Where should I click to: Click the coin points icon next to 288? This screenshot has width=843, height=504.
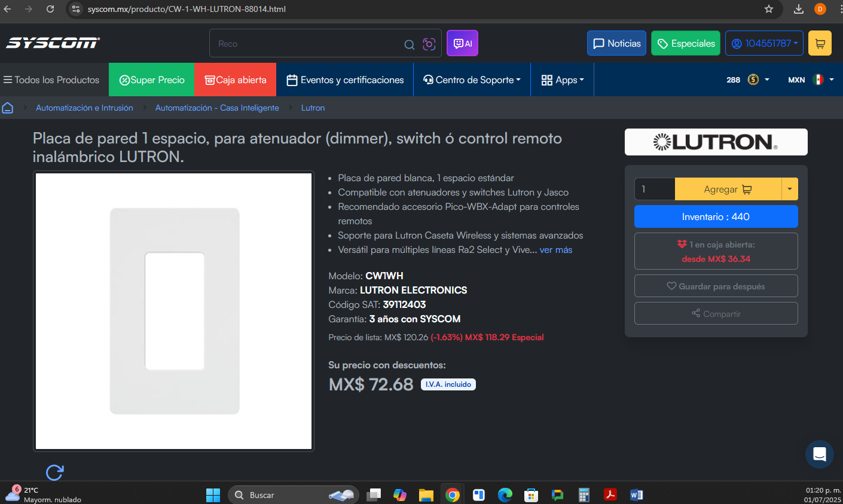753,80
